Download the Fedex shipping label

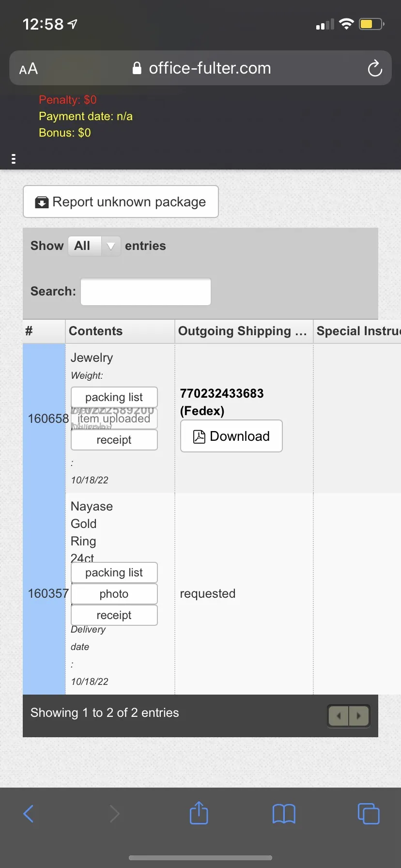coord(231,436)
